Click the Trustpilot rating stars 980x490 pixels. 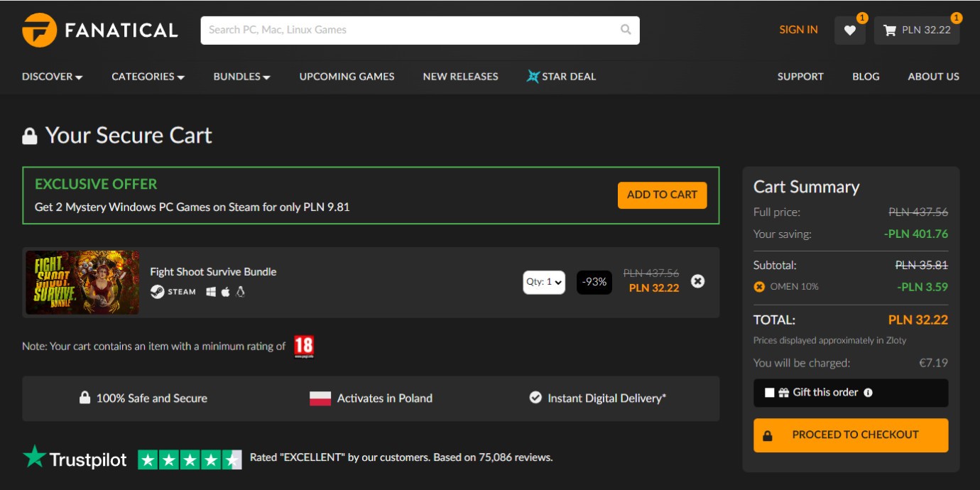[x=190, y=459]
